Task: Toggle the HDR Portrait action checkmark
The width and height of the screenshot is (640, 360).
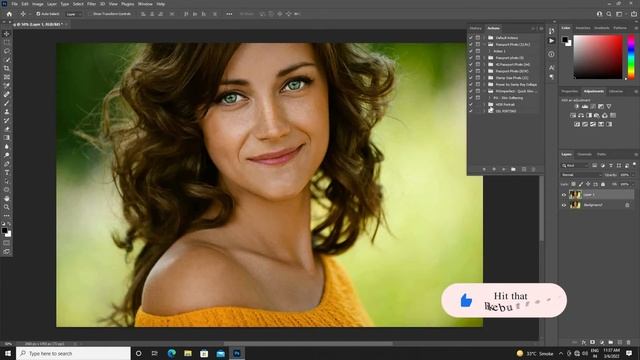Action: pos(471,104)
